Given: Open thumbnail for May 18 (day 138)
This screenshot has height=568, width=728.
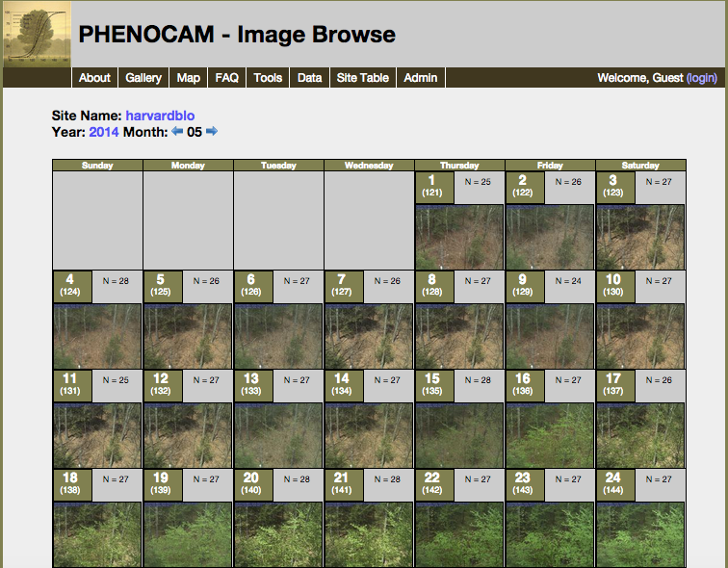Looking at the screenshot, I should pyautogui.click(x=97, y=534).
